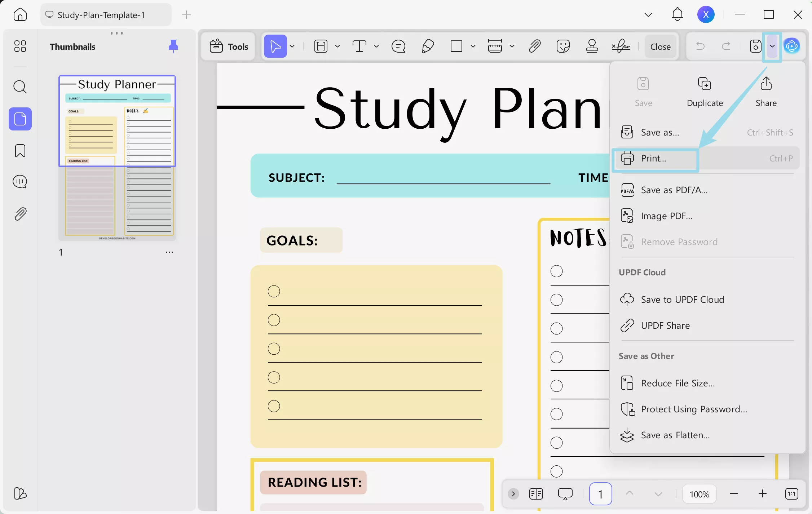Select the pencil markup tool
The image size is (812, 514).
428,46
